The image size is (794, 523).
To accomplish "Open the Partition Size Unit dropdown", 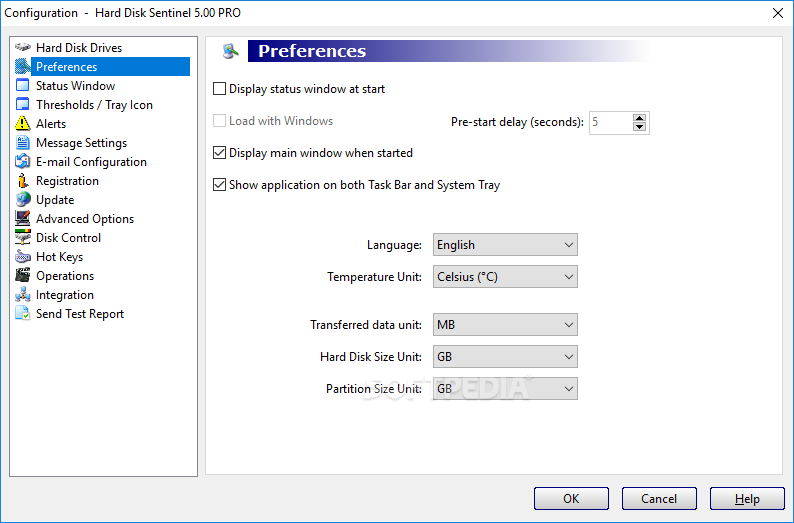I will pos(505,388).
